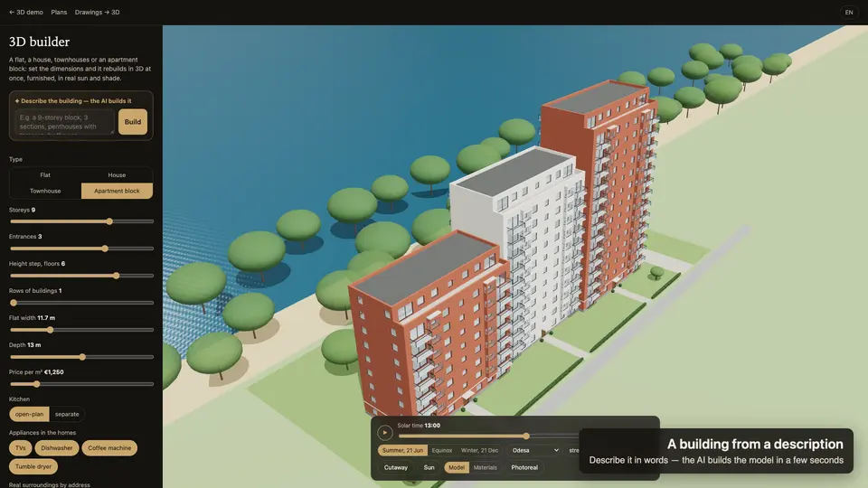This screenshot has width=868, height=488.
Task: Open the Odesa city dropdown
Action: 534,450
